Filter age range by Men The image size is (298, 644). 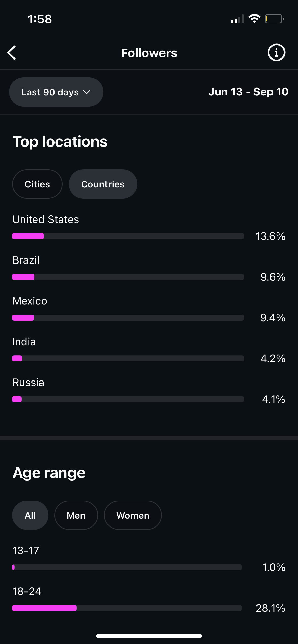(x=76, y=515)
